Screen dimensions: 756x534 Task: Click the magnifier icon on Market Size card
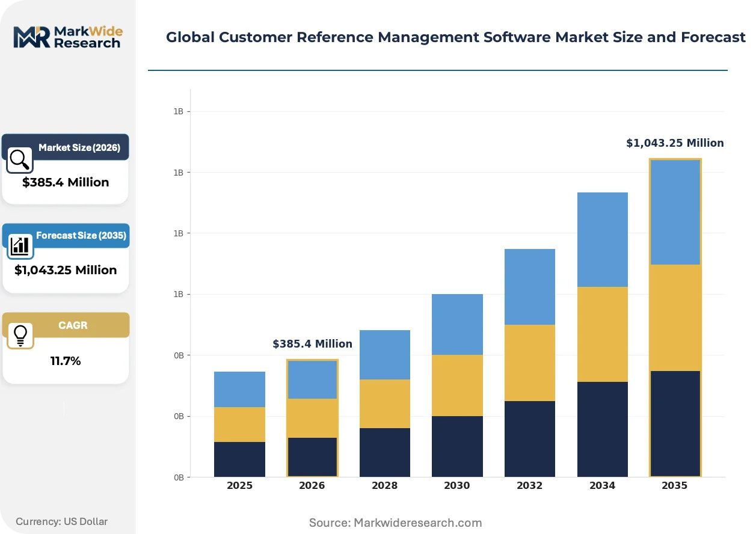tap(20, 159)
